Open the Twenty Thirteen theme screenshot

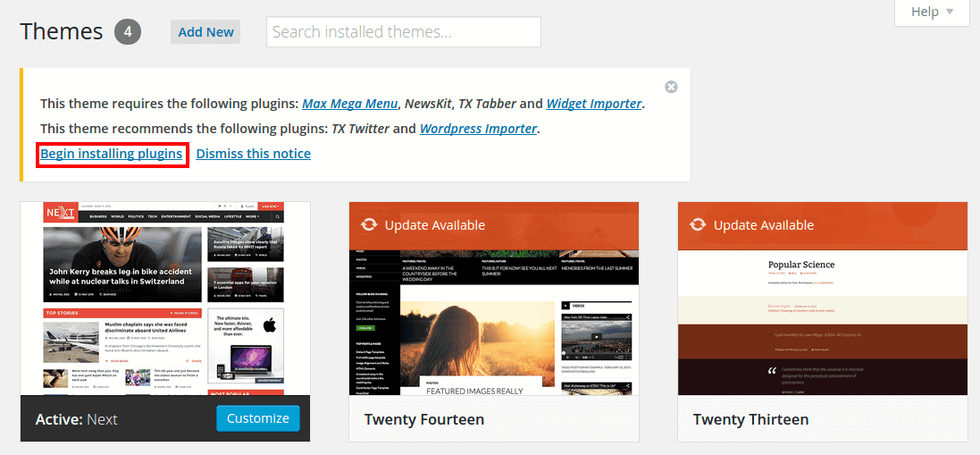[822, 322]
